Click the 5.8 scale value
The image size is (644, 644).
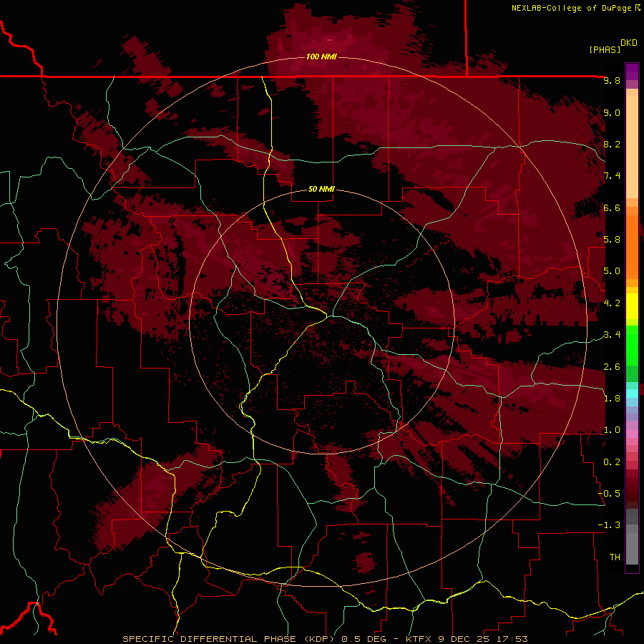click(x=612, y=240)
